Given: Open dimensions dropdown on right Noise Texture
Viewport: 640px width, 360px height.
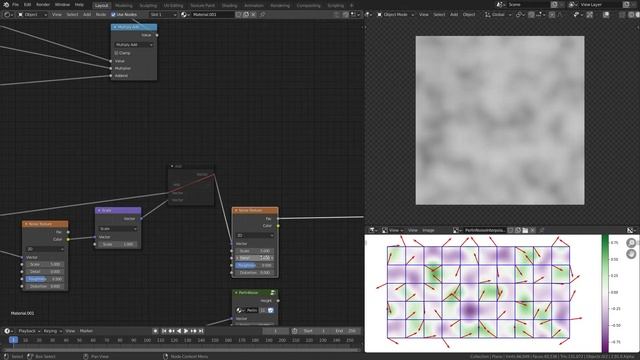Looking at the screenshot, I should coord(255,236).
